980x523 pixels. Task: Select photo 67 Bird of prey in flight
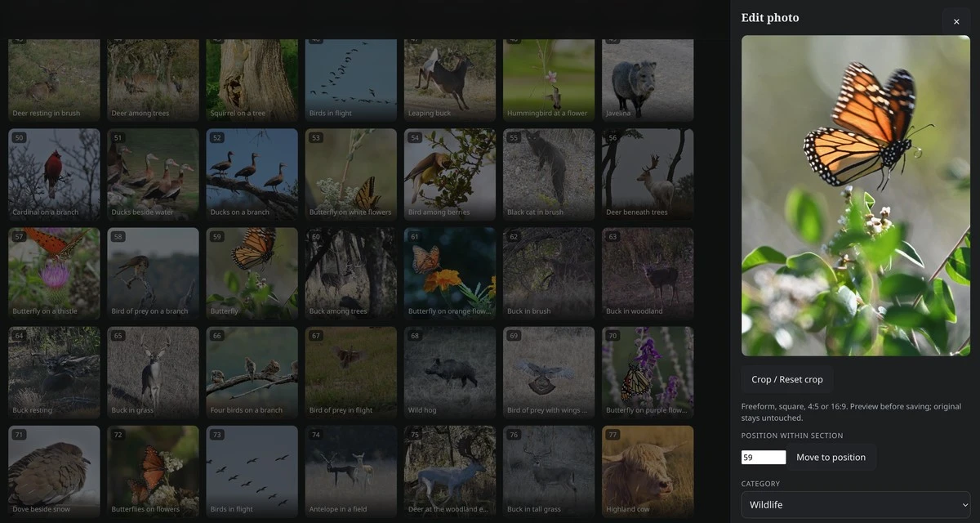pos(351,373)
